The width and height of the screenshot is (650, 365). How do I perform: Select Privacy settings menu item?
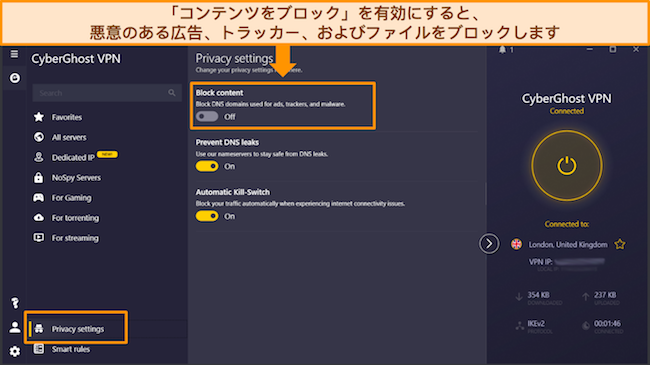pos(78,329)
